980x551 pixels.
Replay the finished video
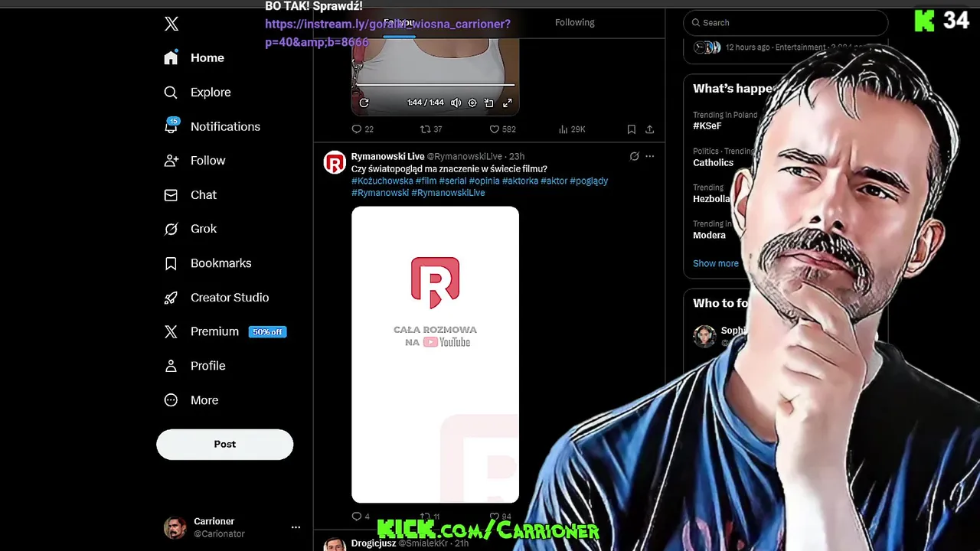(x=364, y=103)
